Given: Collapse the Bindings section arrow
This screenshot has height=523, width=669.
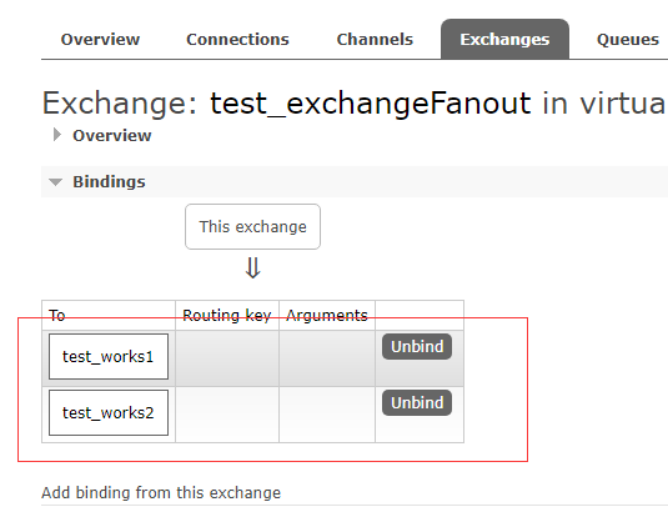Looking at the screenshot, I should coord(55,182).
